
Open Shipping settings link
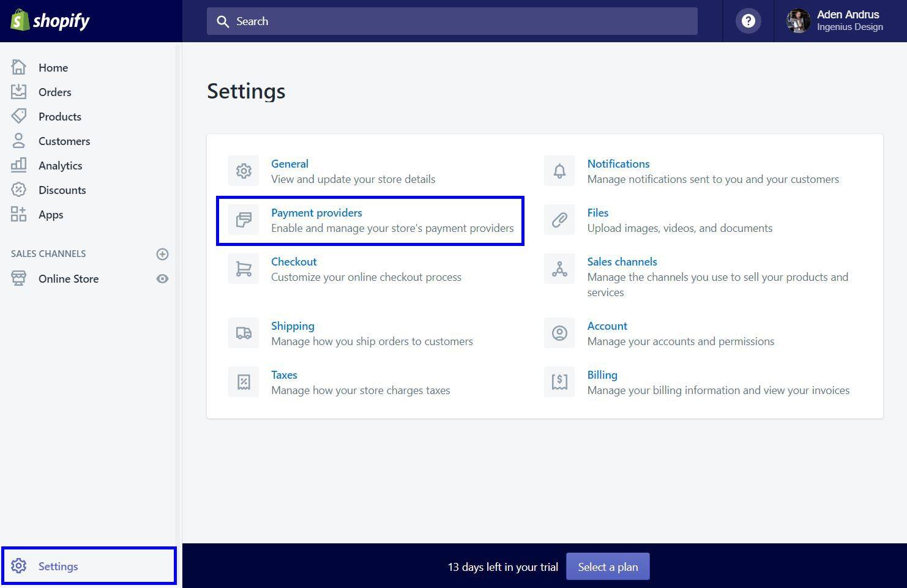point(293,326)
